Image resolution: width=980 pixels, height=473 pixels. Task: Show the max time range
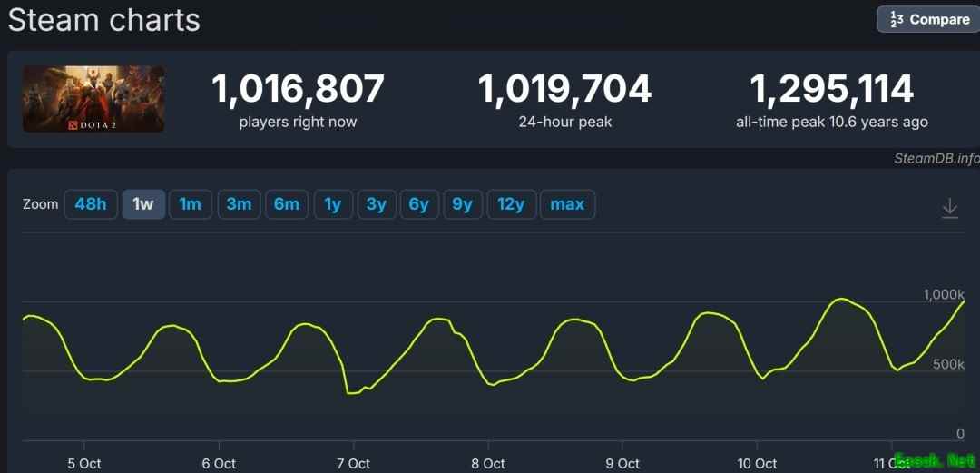pyautogui.click(x=567, y=204)
